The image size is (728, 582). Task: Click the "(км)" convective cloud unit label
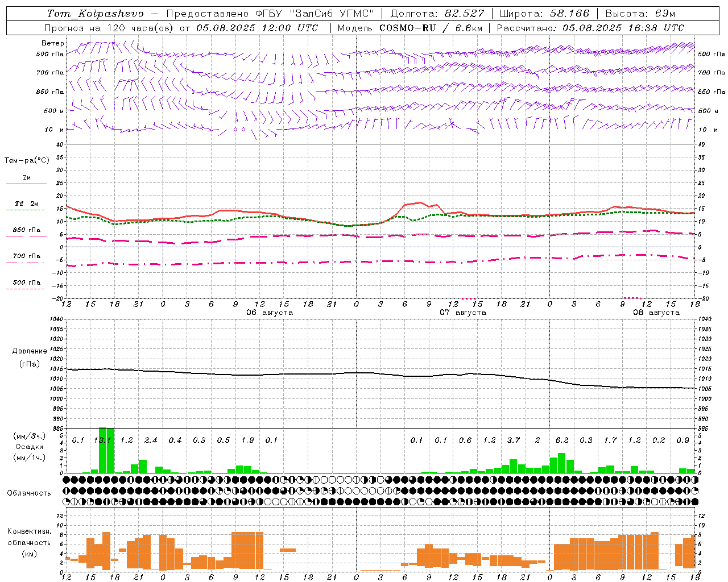tap(29, 554)
